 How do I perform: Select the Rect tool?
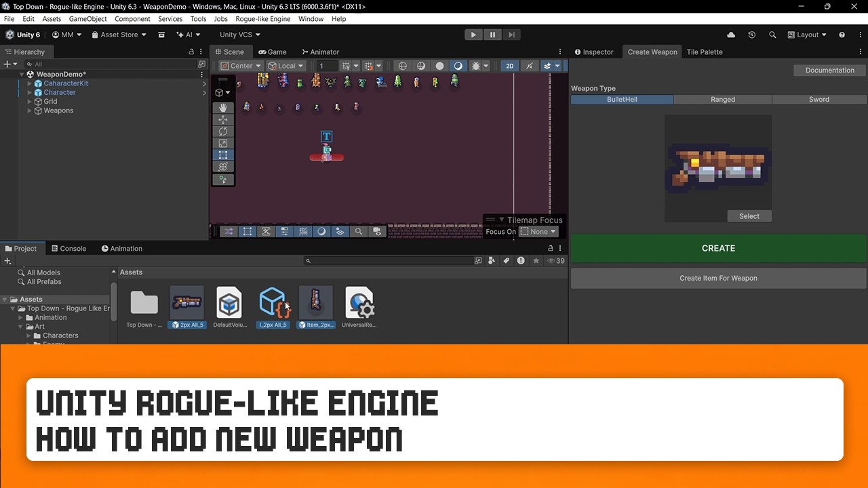click(x=223, y=155)
